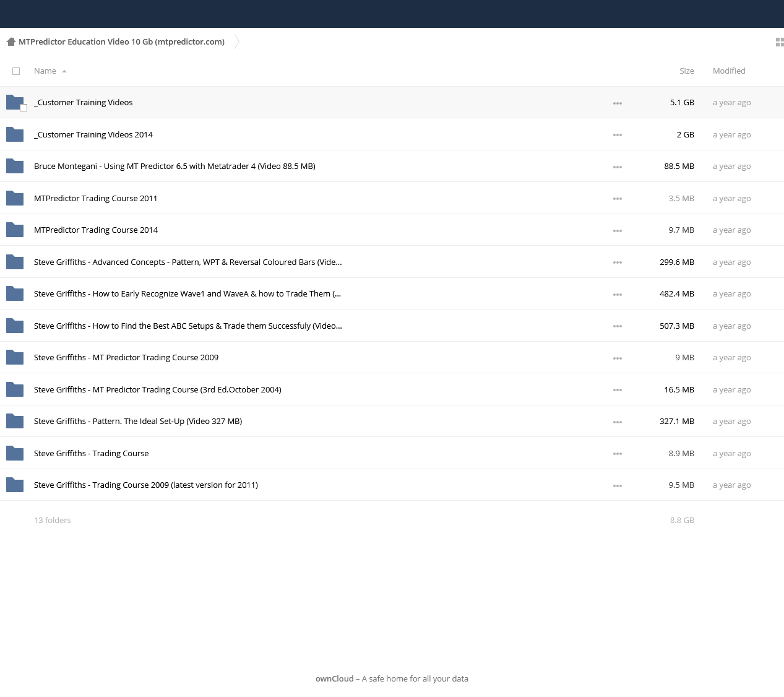Sort files by Modified column
Viewport: 784px width, 697px height.
729,71
